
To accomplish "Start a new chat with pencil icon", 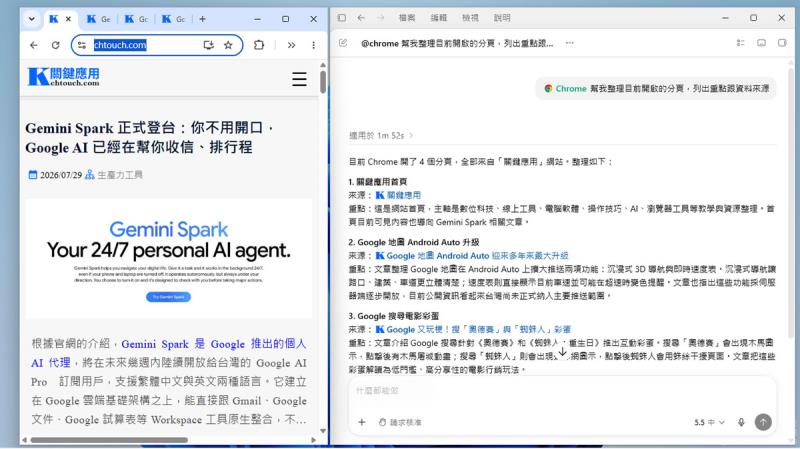I will click(x=343, y=43).
